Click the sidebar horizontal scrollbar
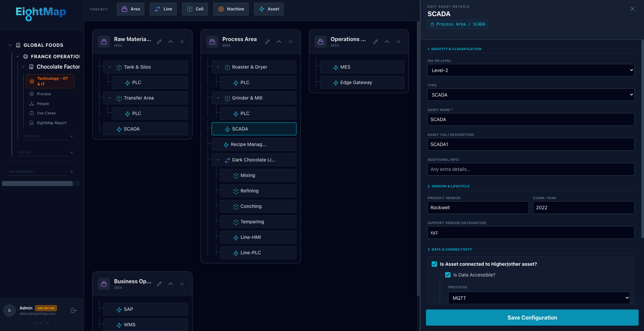This screenshot has width=644, height=331. tap(37, 183)
